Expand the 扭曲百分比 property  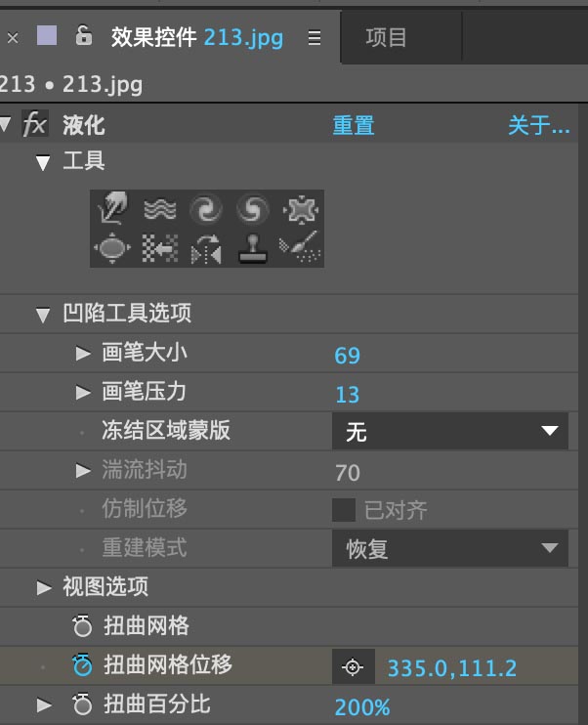click(x=44, y=705)
